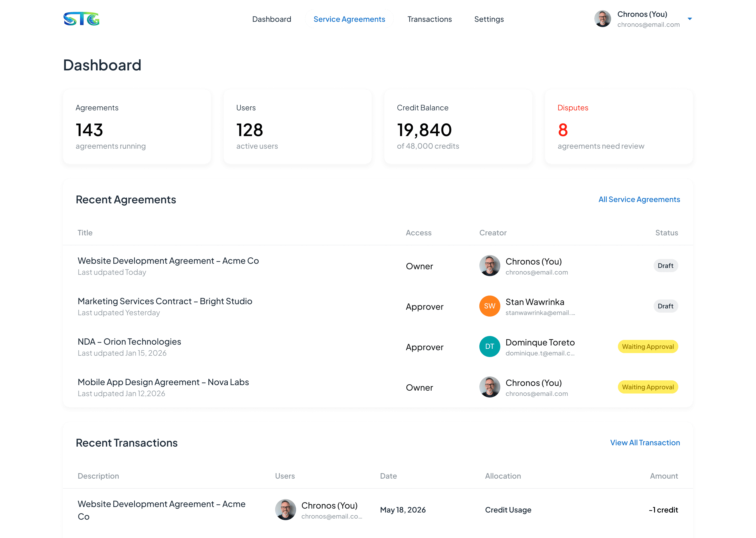Click the Creator column header
This screenshot has width=756, height=538.
point(493,232)
